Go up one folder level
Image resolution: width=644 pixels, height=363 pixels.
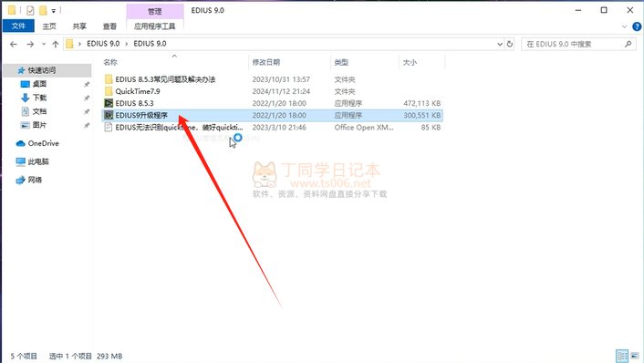click(x=56, y=44)
